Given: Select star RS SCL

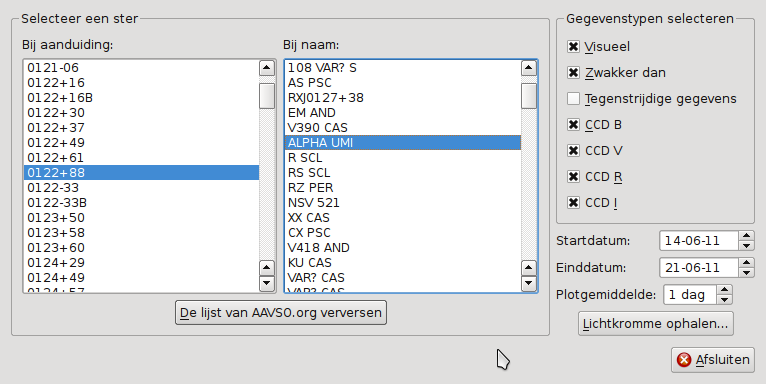Looking at the screenshot, I should [403, 172].
